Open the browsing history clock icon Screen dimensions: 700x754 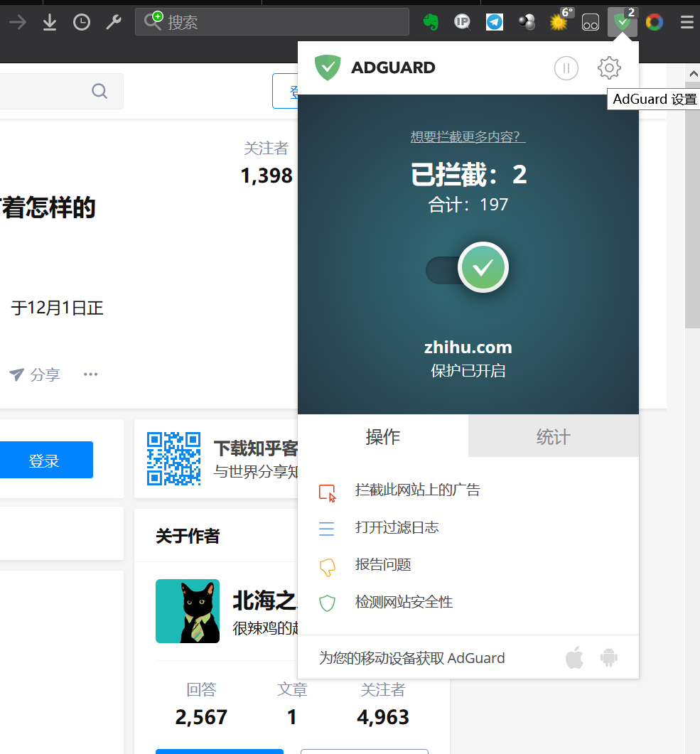pos(81,22)
